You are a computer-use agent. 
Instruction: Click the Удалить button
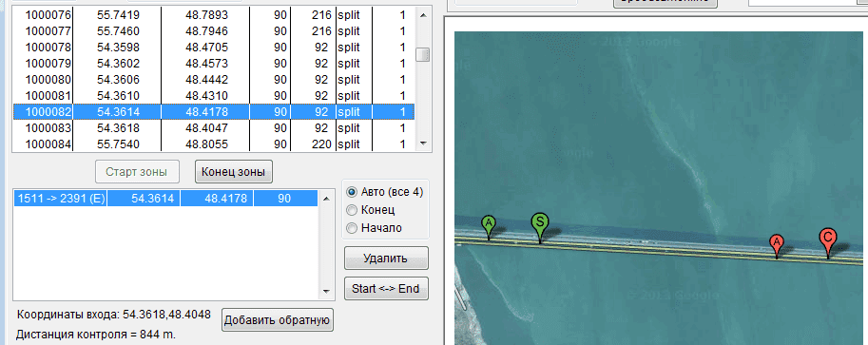386,259
